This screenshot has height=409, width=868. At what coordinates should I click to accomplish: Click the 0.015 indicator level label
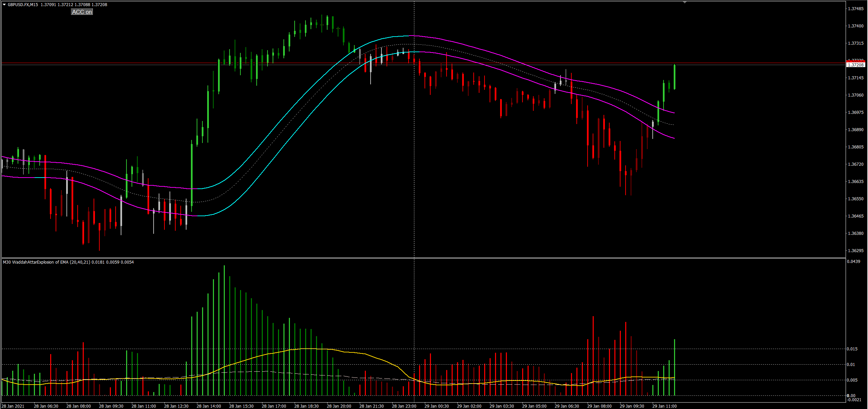click(x=852, y=349)
